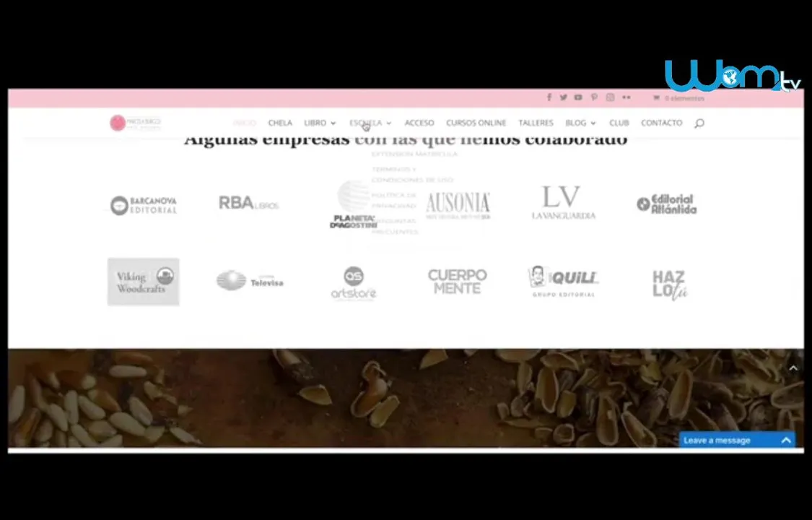Click the Hazlo Tú logo

click(669, 285)
